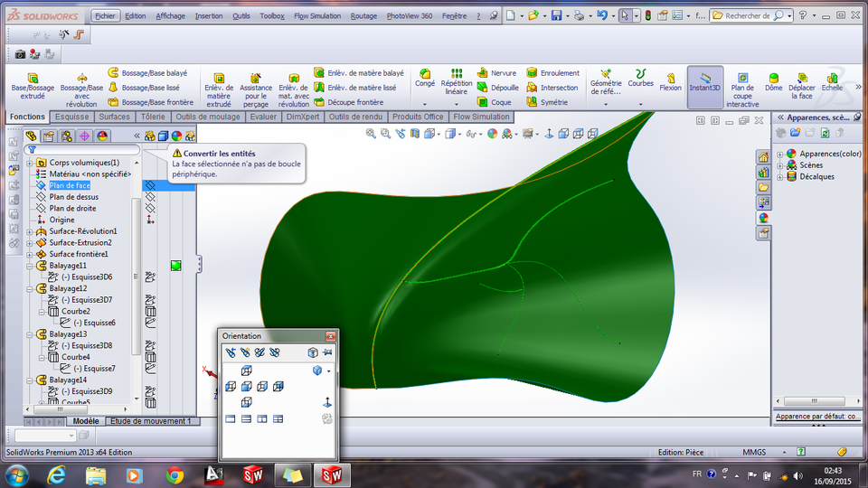Image resolution: width=868 pixels, height=488 pixels.
Task: Open Google Chrome from taskbar
Action: (x=175, y=475)
